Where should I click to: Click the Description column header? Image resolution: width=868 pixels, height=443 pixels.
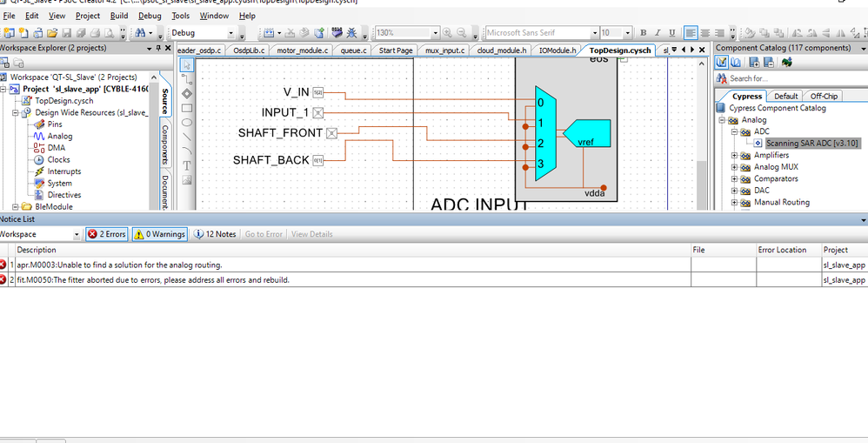(x=353, y=250)
